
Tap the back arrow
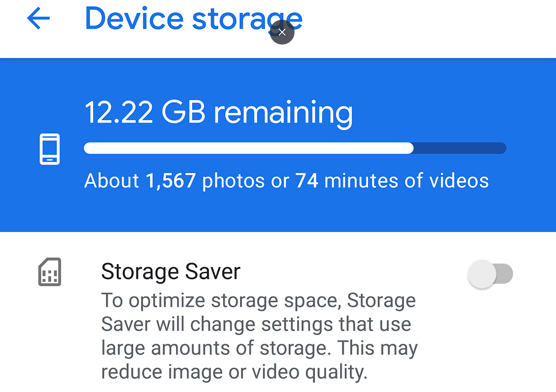point(38,19)
